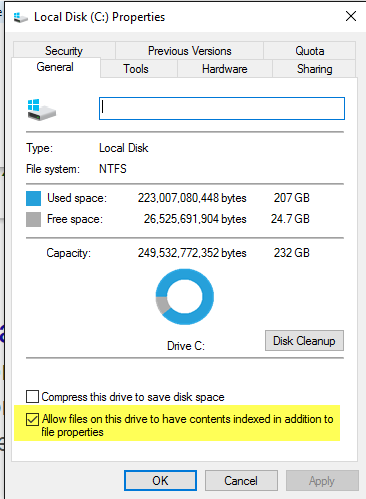Open the Previous Versions tab
The width and height of the screenshot is (366, 499).
tap(190, 51)
